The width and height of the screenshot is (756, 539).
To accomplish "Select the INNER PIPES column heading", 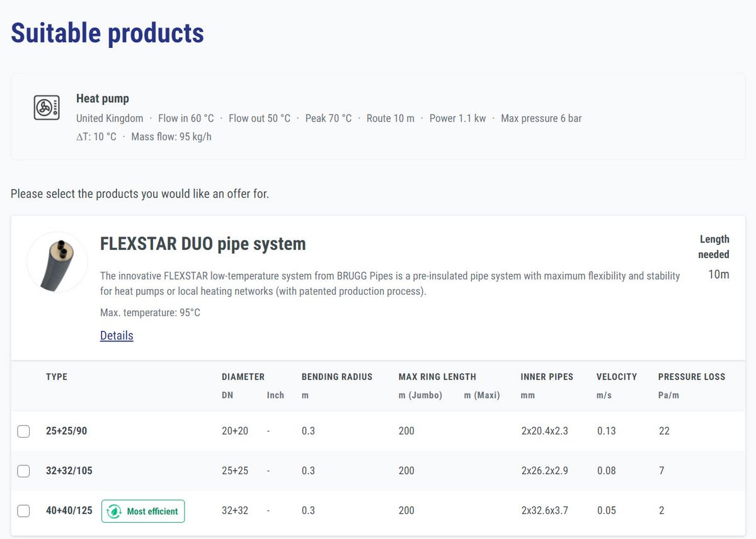I will tap(546, 377).
